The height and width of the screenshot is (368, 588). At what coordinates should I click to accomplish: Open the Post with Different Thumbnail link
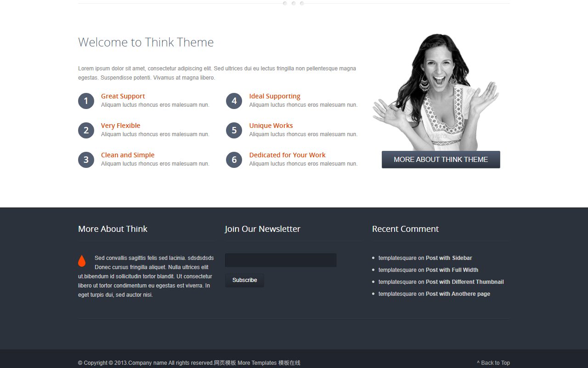(465, 282)
